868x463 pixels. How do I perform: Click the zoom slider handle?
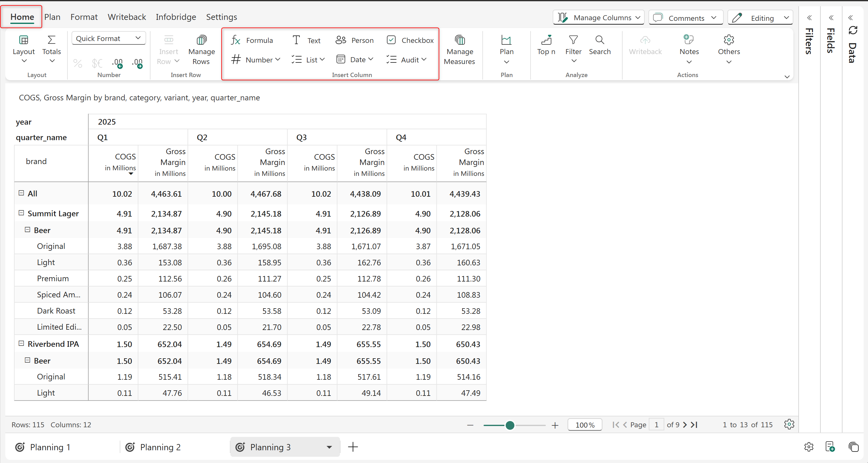point(510,425)
